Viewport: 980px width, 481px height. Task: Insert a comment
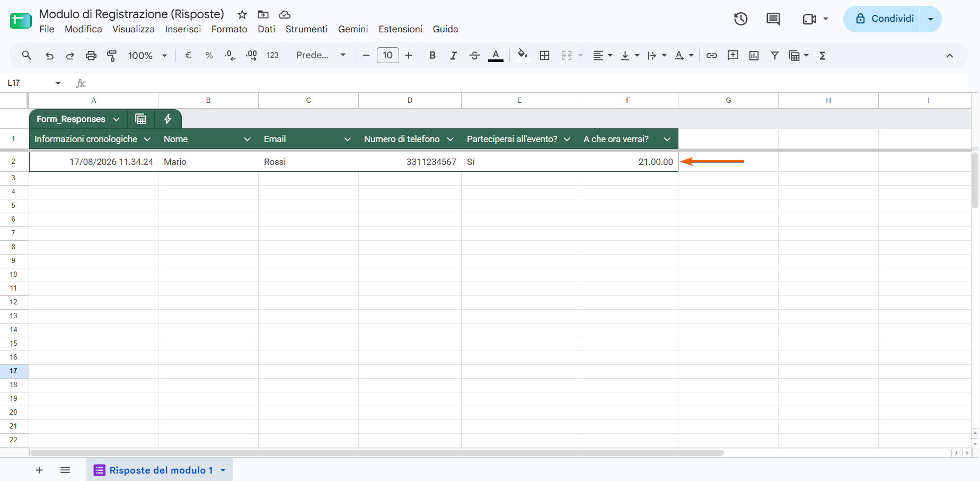click(733, 55)
